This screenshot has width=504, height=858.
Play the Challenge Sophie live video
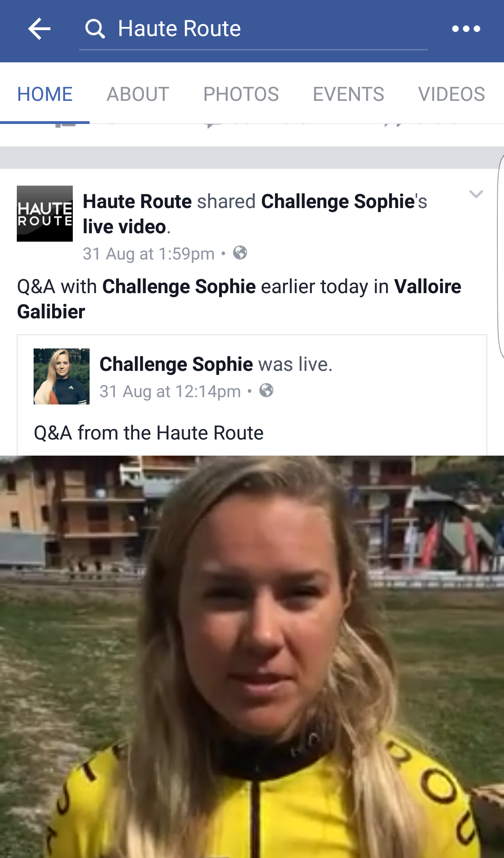(252, 657)
